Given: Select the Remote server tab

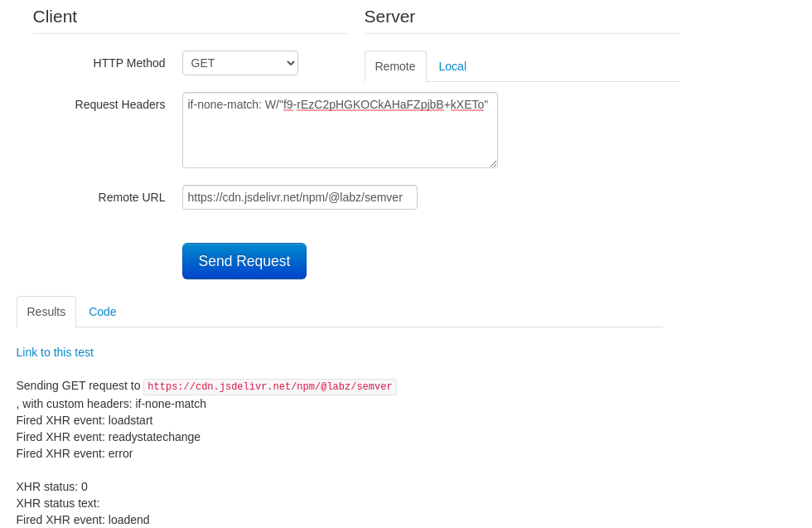Looking at the screenshot, I should (x=395, y=66).
